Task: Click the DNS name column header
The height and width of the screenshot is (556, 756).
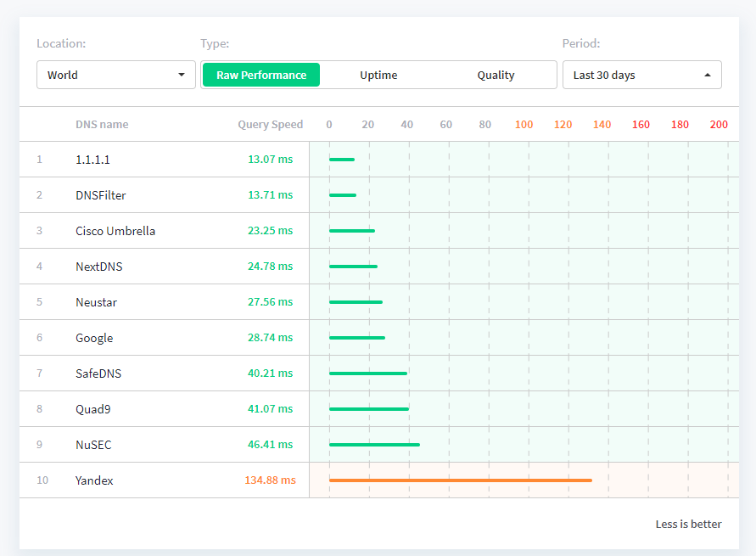Action: [102, 124]
